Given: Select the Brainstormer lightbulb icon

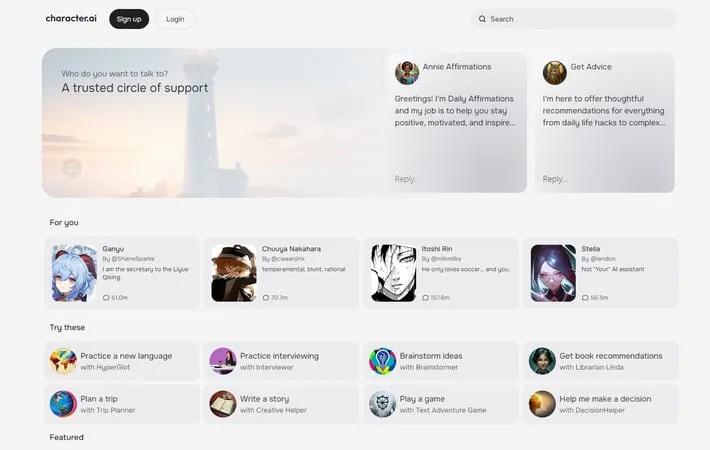Looking at the screenshot, I should (382, 361).
